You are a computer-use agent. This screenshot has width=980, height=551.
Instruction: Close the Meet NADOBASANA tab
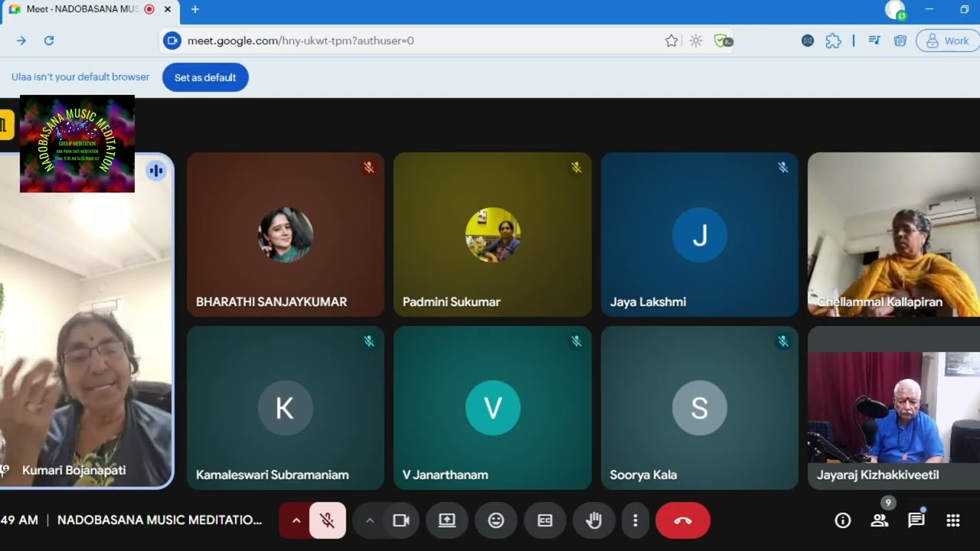(x=168, y=9)
